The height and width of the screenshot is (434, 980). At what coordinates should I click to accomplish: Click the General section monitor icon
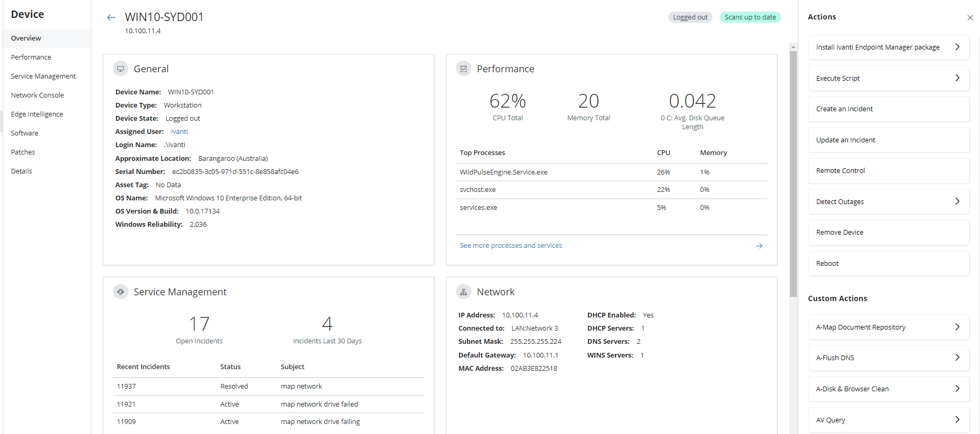pyautogui.click(x=121, y=69)
